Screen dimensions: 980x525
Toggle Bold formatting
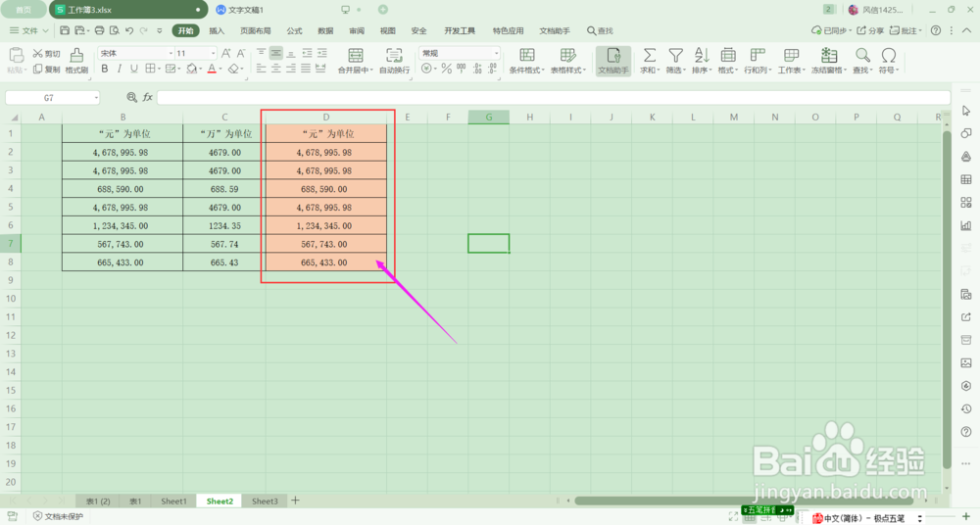105,69
